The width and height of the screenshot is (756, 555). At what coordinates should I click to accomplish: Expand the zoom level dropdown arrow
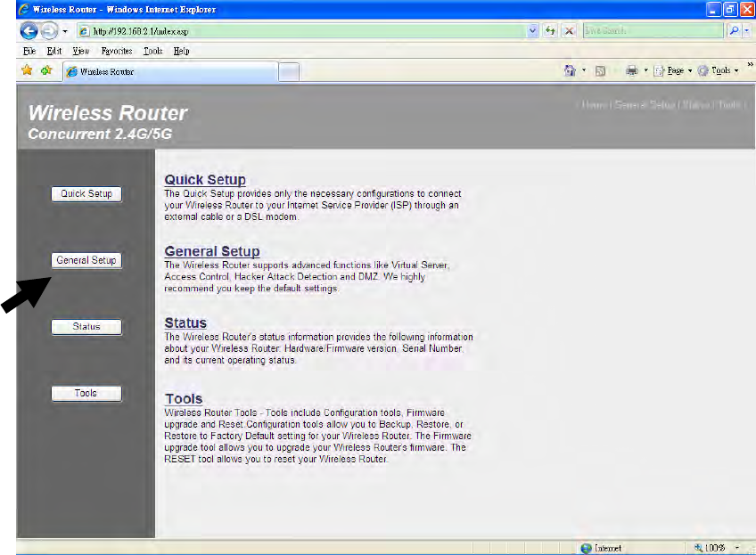[x=736, y=548]
